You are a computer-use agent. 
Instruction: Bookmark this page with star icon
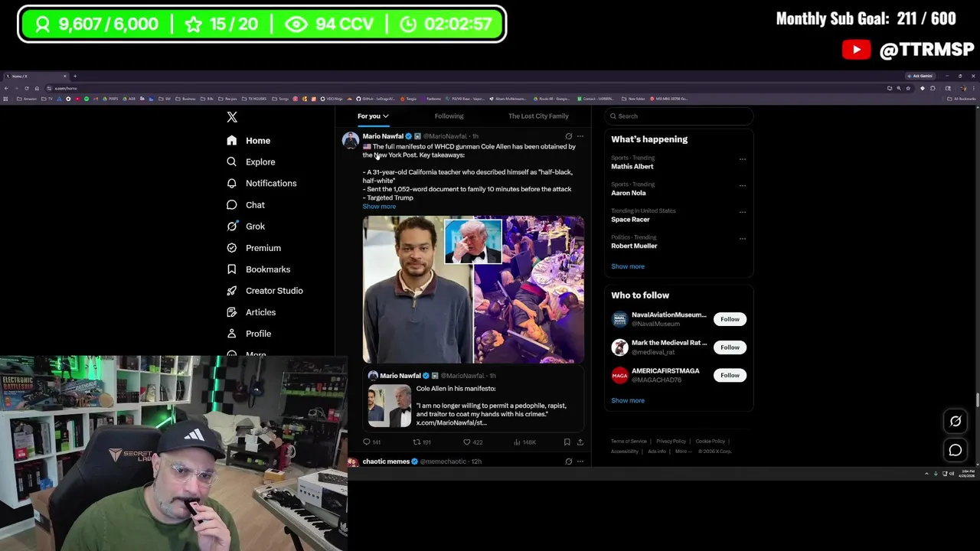[908, 88]
